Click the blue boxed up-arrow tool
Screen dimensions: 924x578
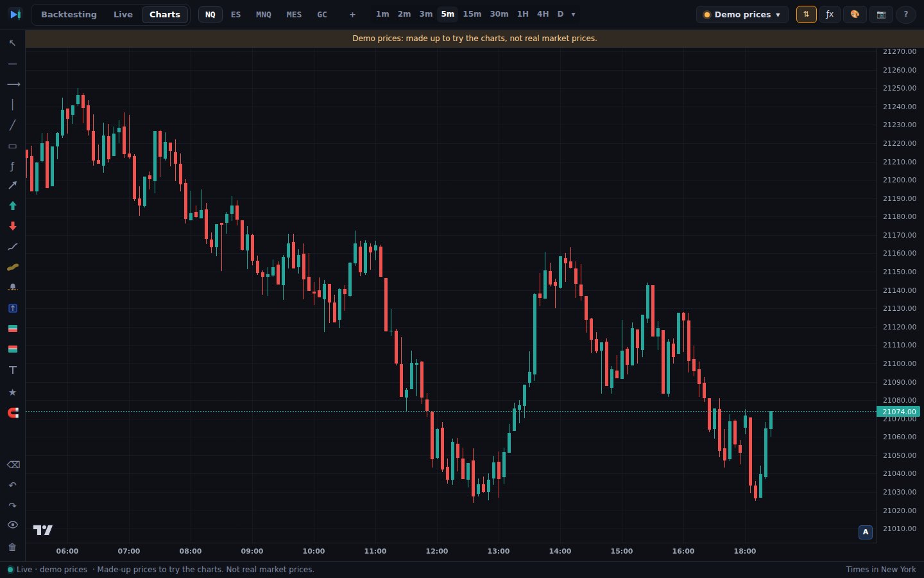[12, 308]
